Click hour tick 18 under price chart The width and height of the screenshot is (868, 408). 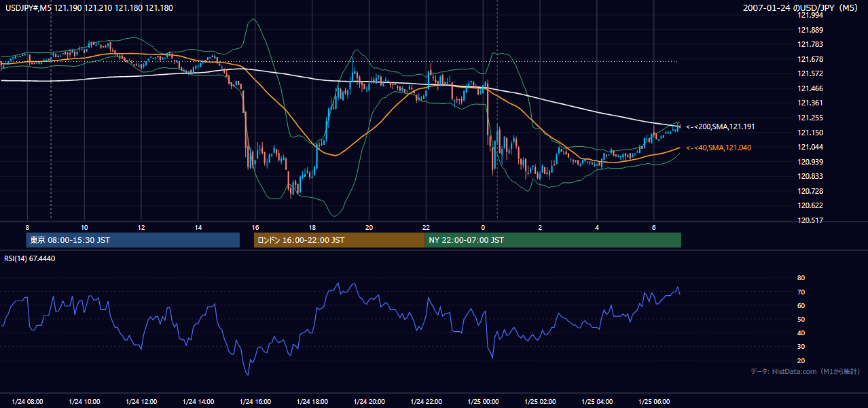point(312,227)
